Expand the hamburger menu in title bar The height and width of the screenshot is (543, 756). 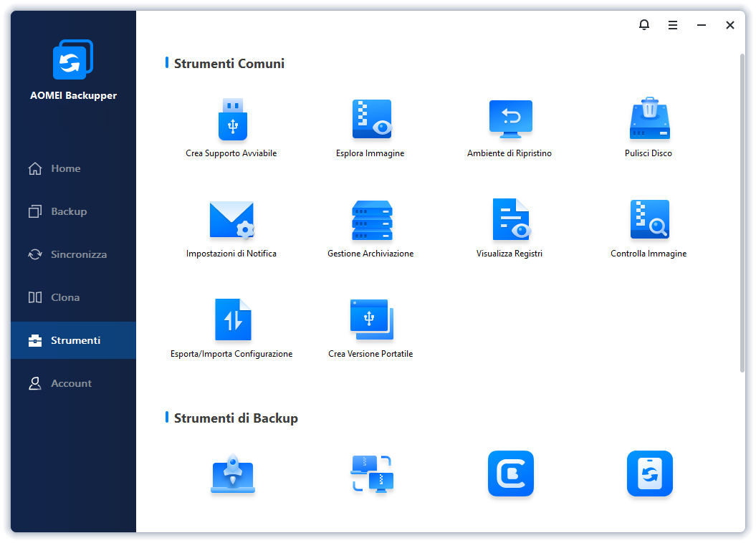(x=673, y=25)
